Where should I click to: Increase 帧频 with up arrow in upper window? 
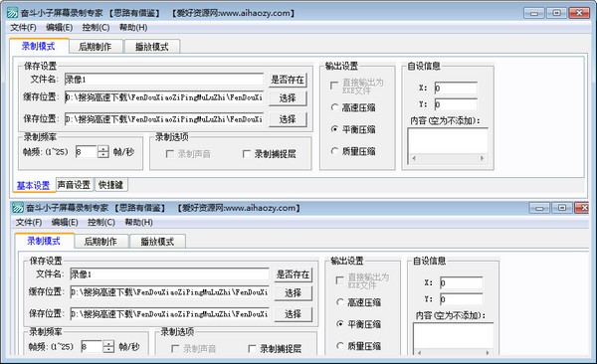pos(103,149)
